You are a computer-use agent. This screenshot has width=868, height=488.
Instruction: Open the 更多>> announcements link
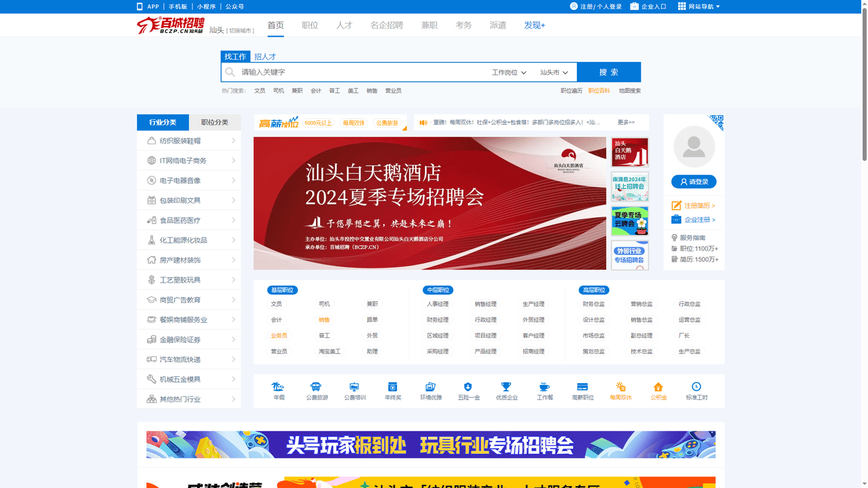point(626,122)
